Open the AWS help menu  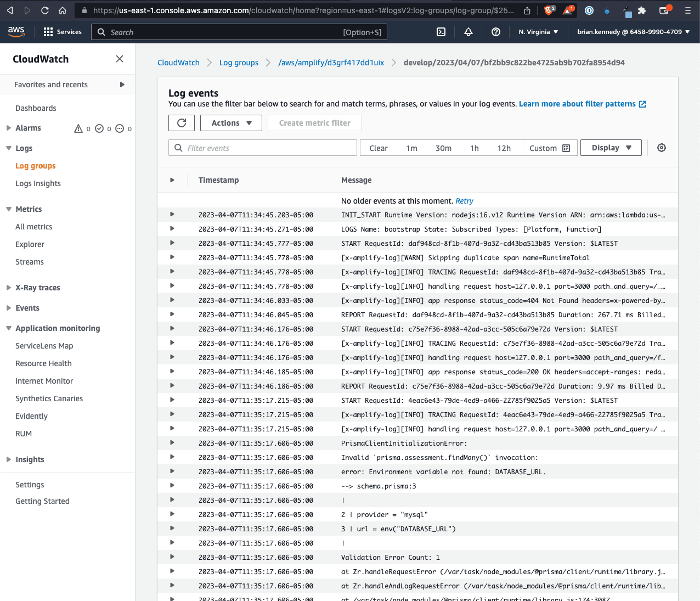(x=495, y=32)
